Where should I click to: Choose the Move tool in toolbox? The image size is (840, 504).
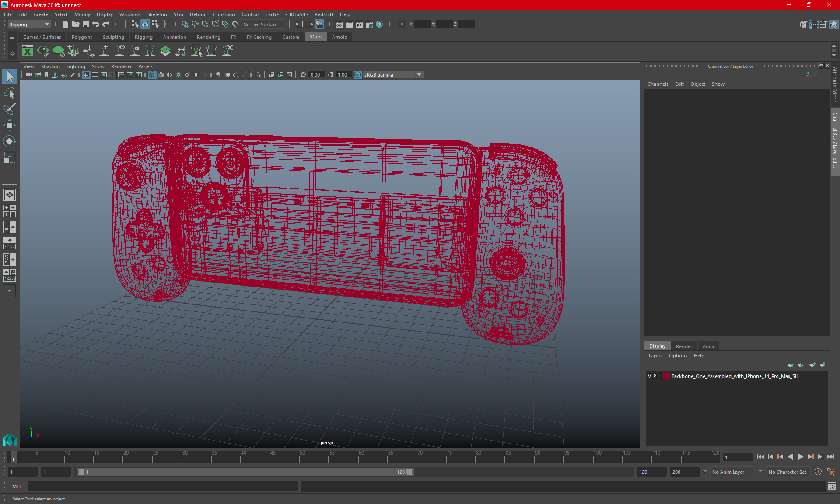click(10, 125)
